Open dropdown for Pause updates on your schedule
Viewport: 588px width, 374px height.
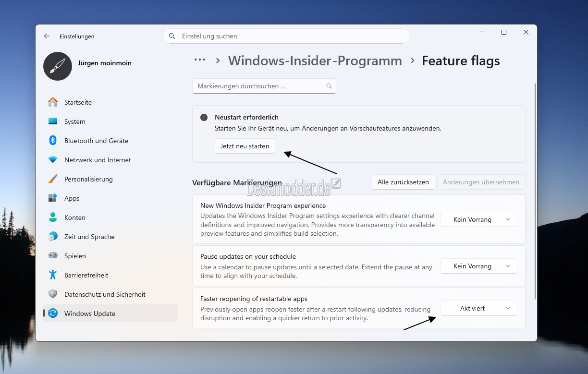[x=478, y=266]
